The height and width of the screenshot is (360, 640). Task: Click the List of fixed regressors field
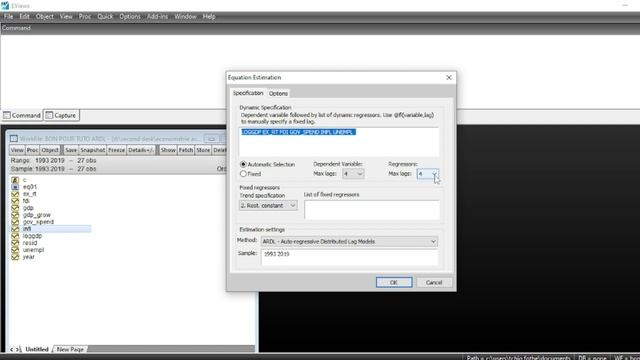tap(372, 210)
